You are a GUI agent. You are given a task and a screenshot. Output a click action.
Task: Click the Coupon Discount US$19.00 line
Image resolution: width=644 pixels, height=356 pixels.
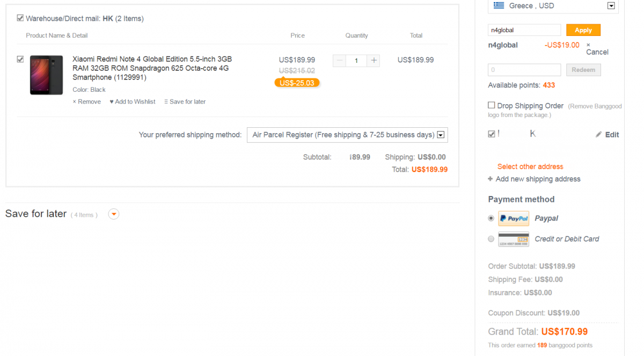534,313
